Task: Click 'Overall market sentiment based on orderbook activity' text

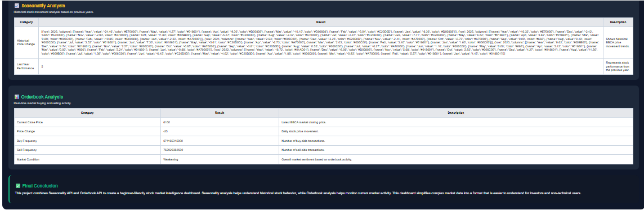Action: click(x=317, y=159)
